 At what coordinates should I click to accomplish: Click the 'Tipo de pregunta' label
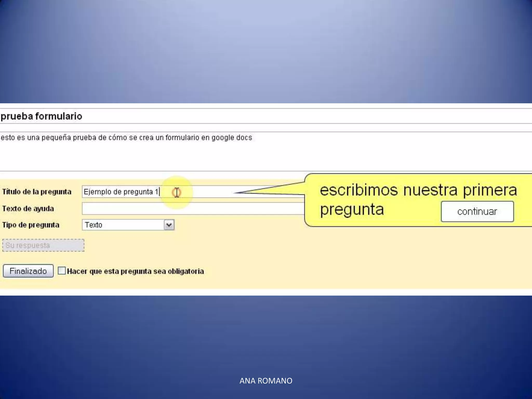(31, 225)
